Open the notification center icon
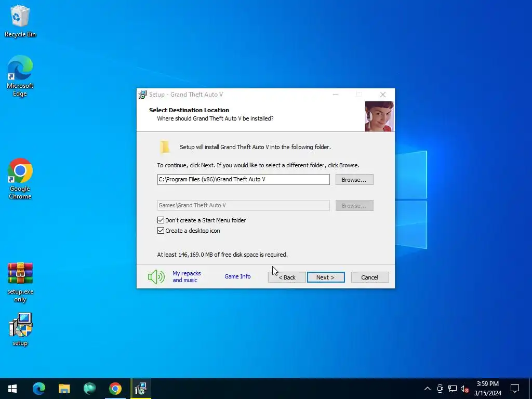 coord(515,389)
